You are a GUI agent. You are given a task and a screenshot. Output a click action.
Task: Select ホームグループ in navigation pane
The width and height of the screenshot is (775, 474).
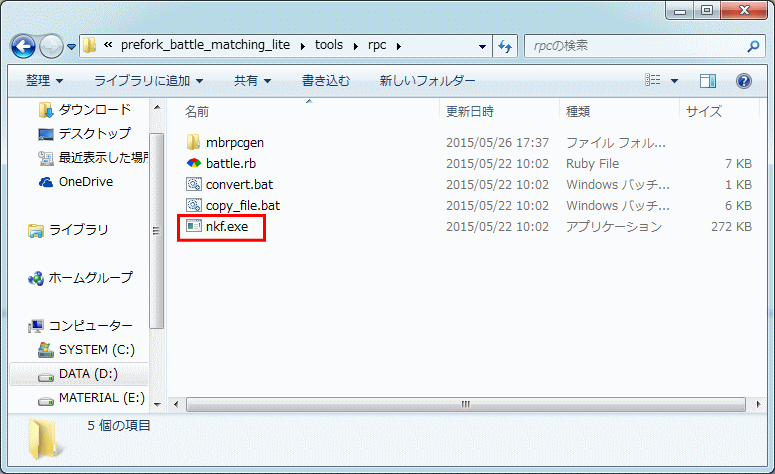tap(90, 277)
